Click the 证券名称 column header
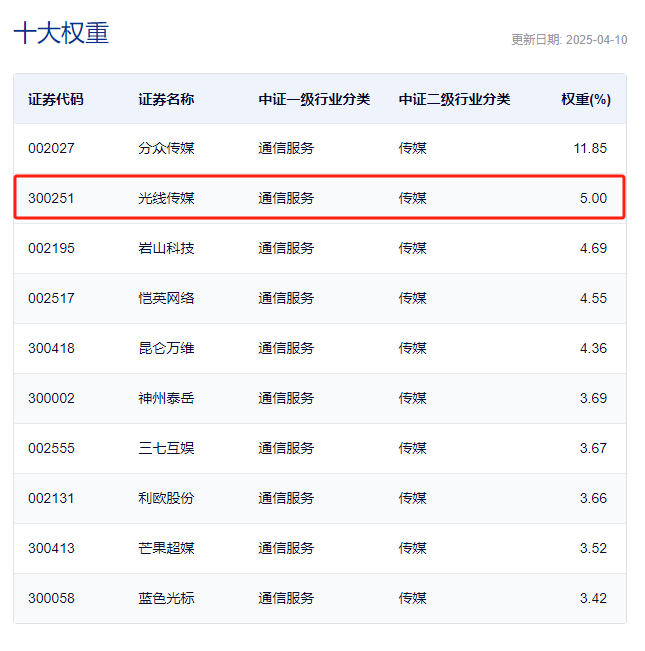645x651 pixels. point(166,99)
